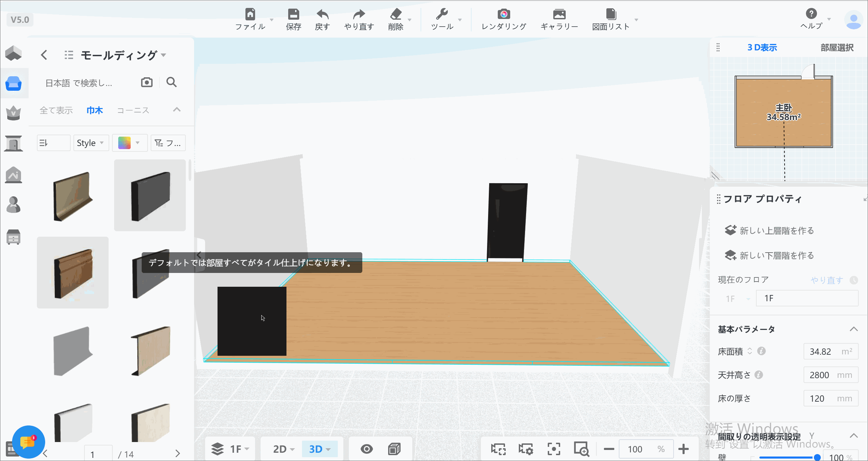Collapse the 基本パラメータ section
868x461 pixels.
coord(854,329)
